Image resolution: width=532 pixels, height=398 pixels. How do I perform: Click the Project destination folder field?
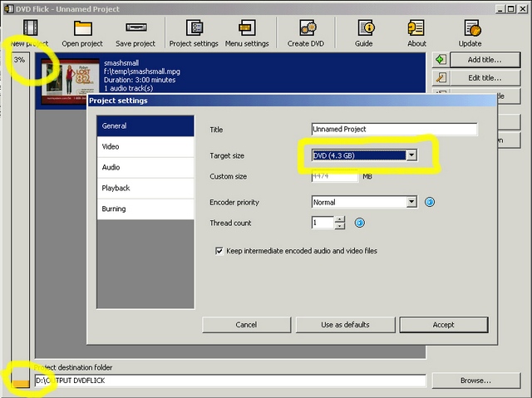click(230, 381)
